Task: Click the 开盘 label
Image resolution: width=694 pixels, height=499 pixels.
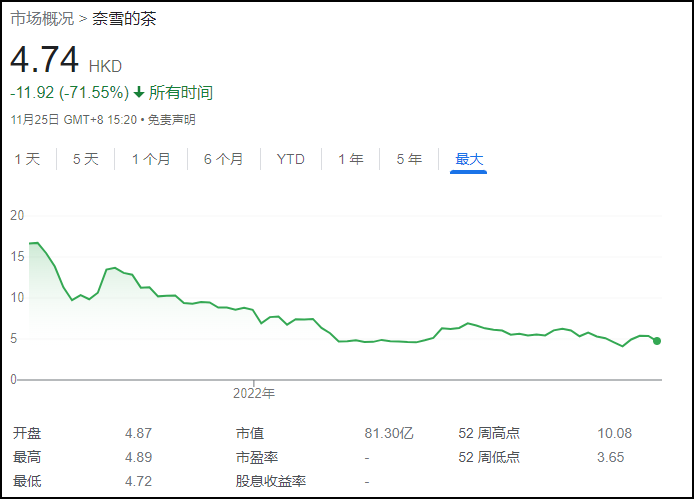Action: pos(27,433)
